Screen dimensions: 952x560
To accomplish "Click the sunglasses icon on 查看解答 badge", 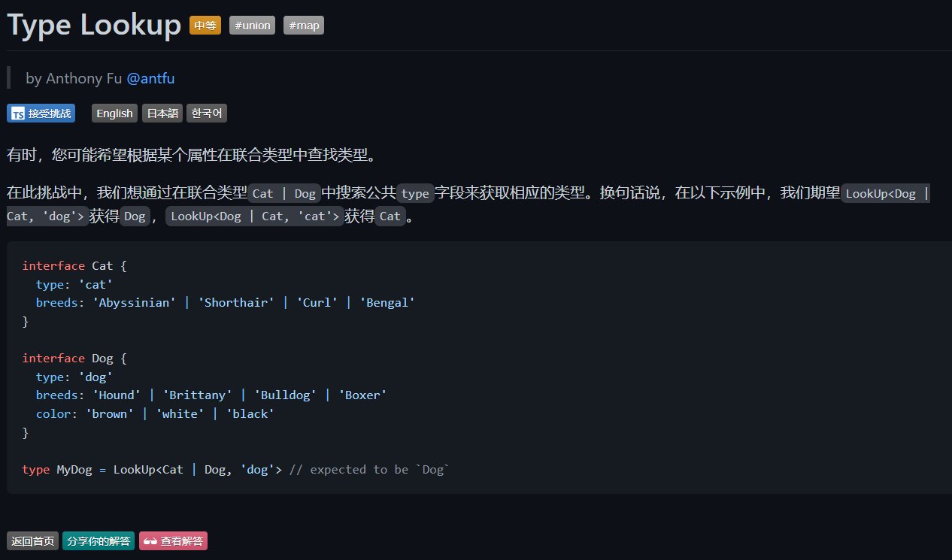I will 150,541.
